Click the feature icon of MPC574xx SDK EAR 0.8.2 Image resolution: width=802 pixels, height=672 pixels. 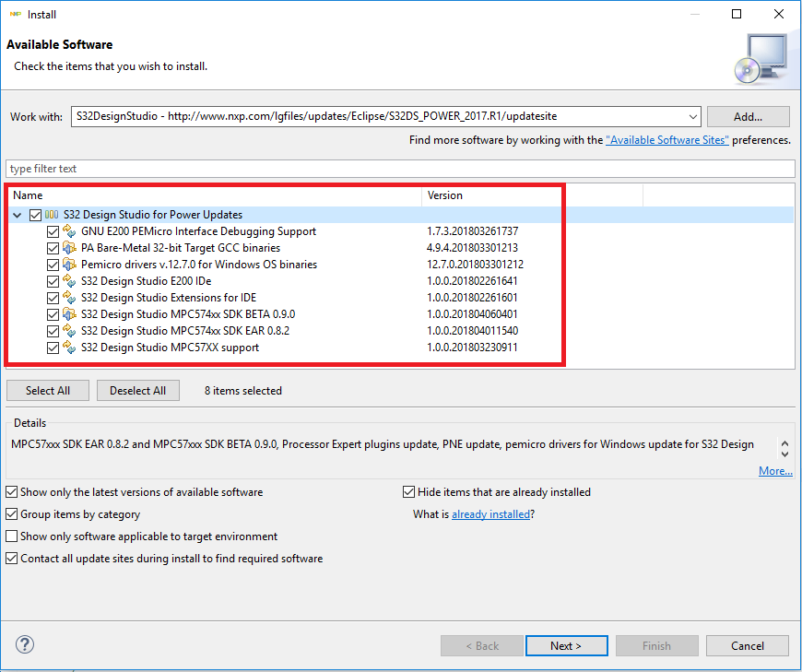[69, 331]
